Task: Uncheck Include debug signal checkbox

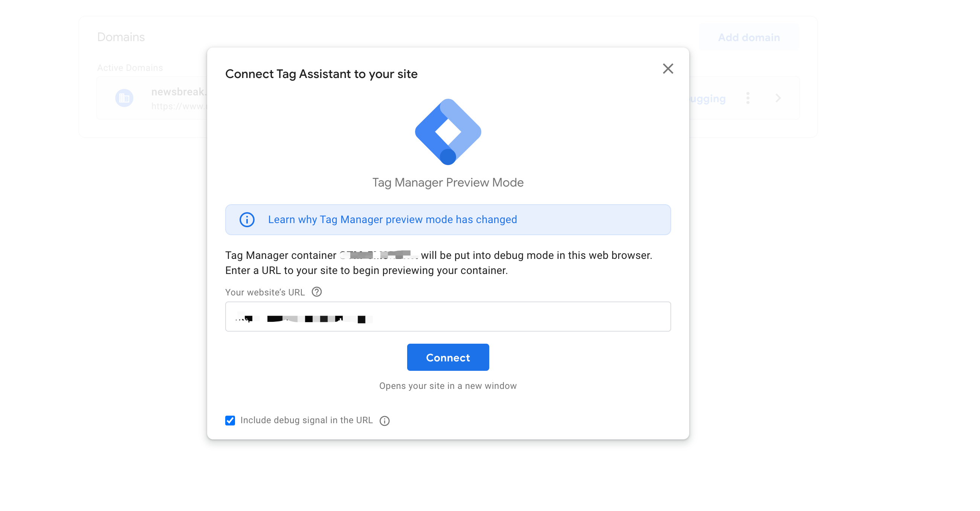Action: [x=230, y=421]
